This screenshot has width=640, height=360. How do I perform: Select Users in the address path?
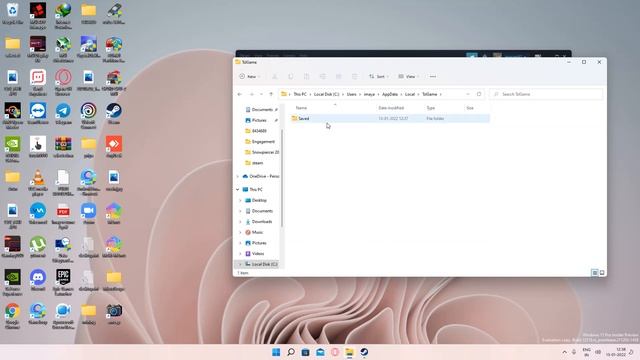tap(351, 94)
